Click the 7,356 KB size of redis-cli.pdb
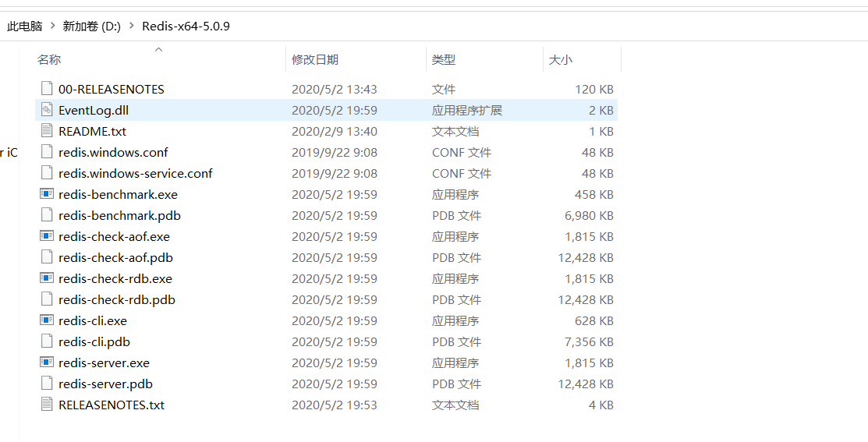Image resolution: width=868 pixels, height=442 pixels. pyautogui.click(x=589, y=341)
